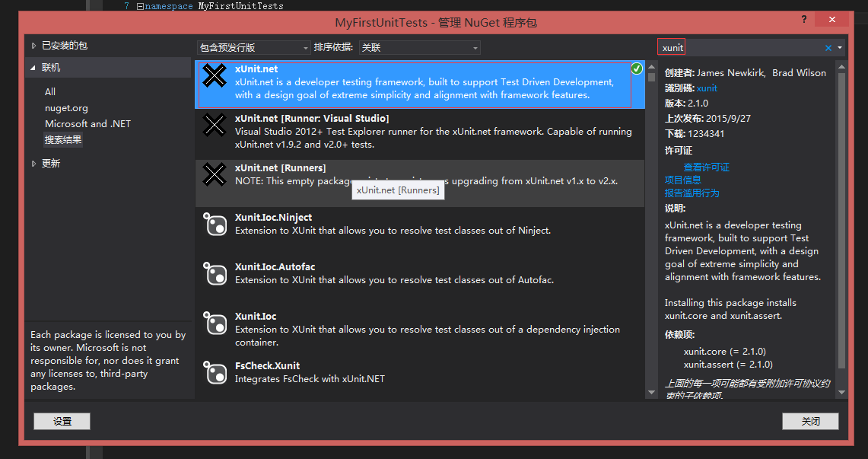Select the All source
This screenshot has height=459, width=868.
50,92
